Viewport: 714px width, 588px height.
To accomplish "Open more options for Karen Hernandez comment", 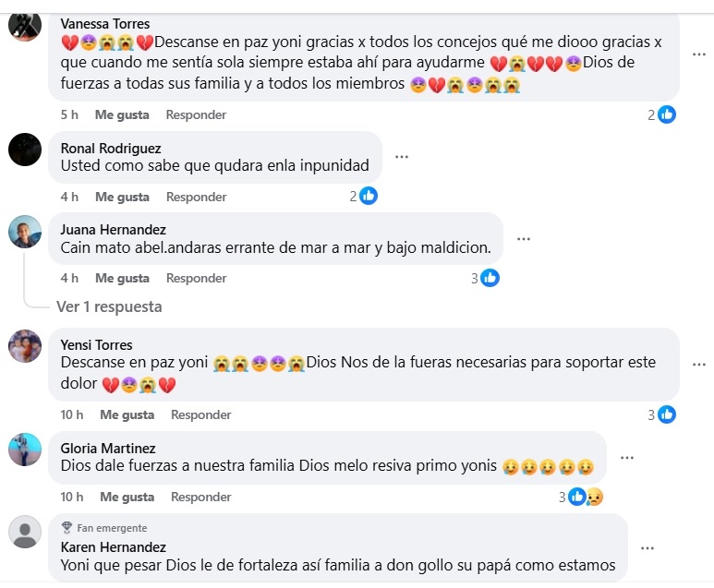I will 647,548.
